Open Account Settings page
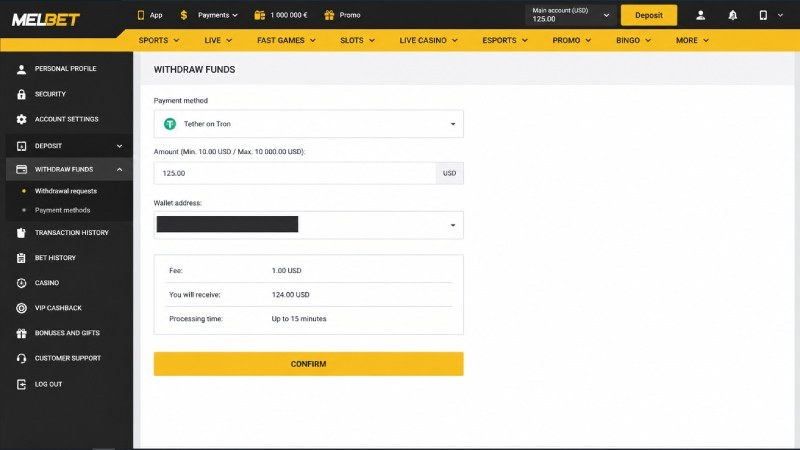 66,119
